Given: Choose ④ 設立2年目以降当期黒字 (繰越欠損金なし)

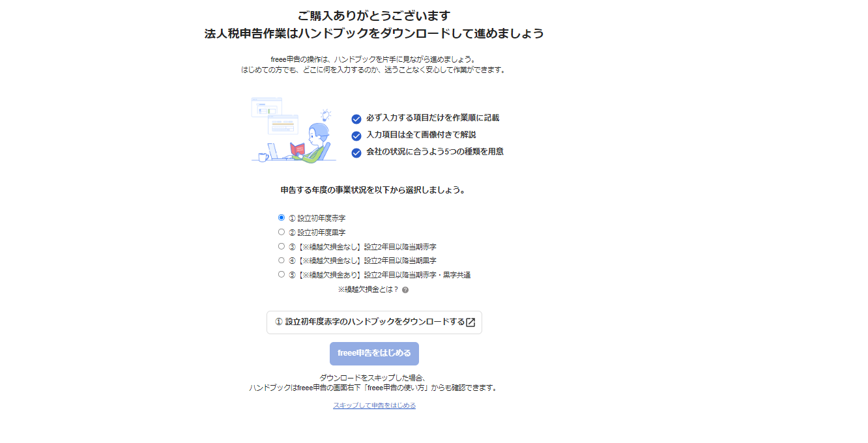Looking at the screenshot, I should [282, 260].
